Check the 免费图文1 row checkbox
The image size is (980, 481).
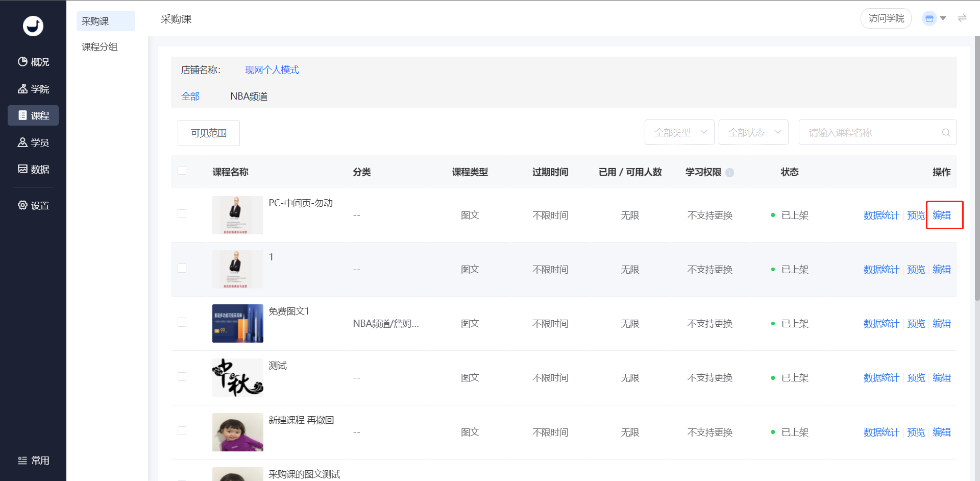point(182,322)
